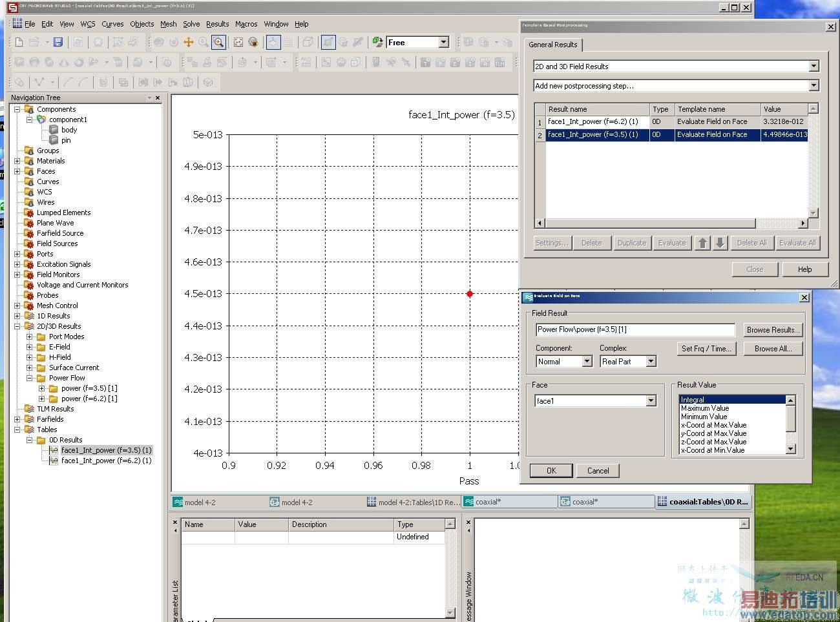Click the green cube icon beside Free box
This screenshot has height=622, width=840.
[x=378, y=42]
